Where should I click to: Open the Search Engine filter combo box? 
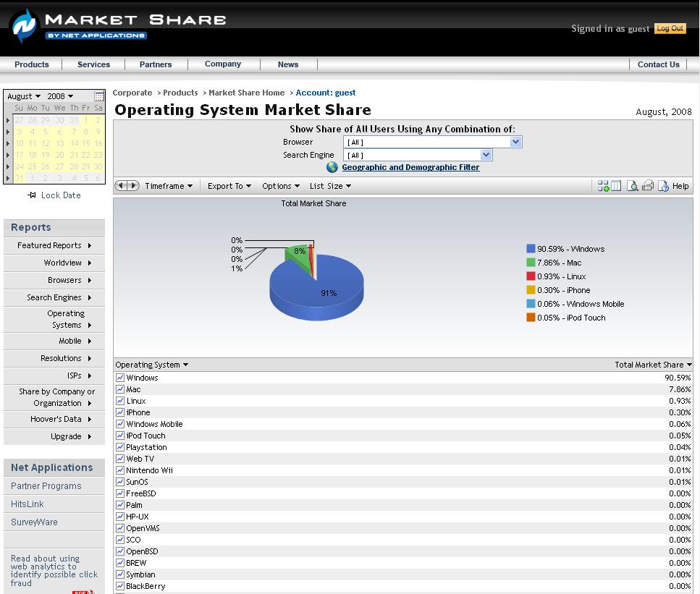[418, 155]
